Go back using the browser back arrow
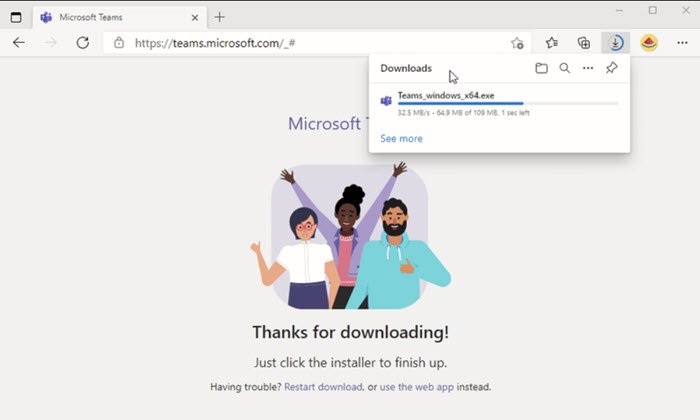This screenshot has width=700, height=420. coord(19,43)
